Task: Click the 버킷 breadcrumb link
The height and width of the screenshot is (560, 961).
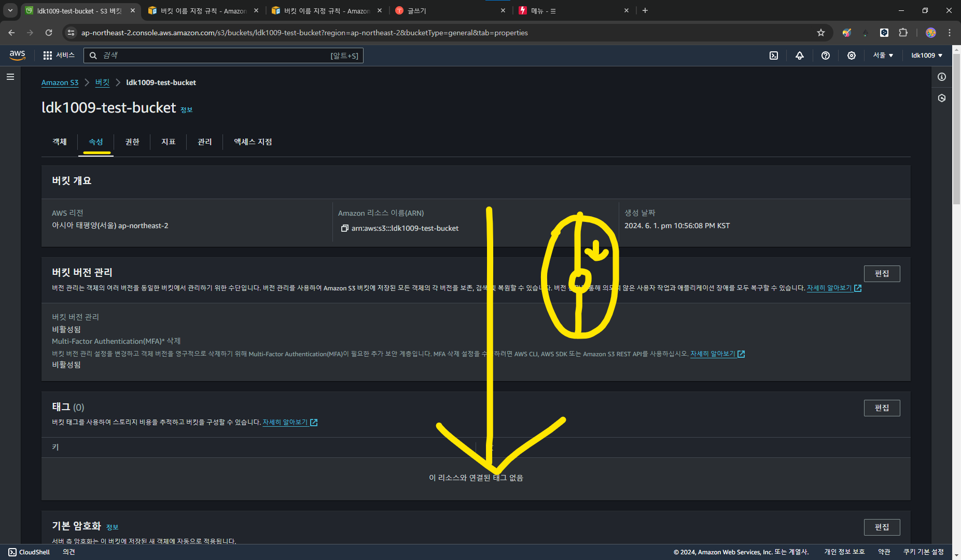Action: pos(102,82)
